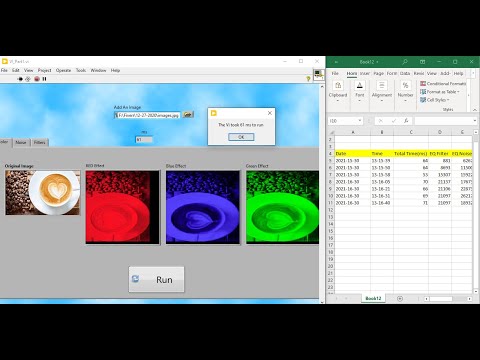This screenshot has height=360, width=480.
Task: Close the VI took 61 ms dialog
Action: tap(270, 113)
